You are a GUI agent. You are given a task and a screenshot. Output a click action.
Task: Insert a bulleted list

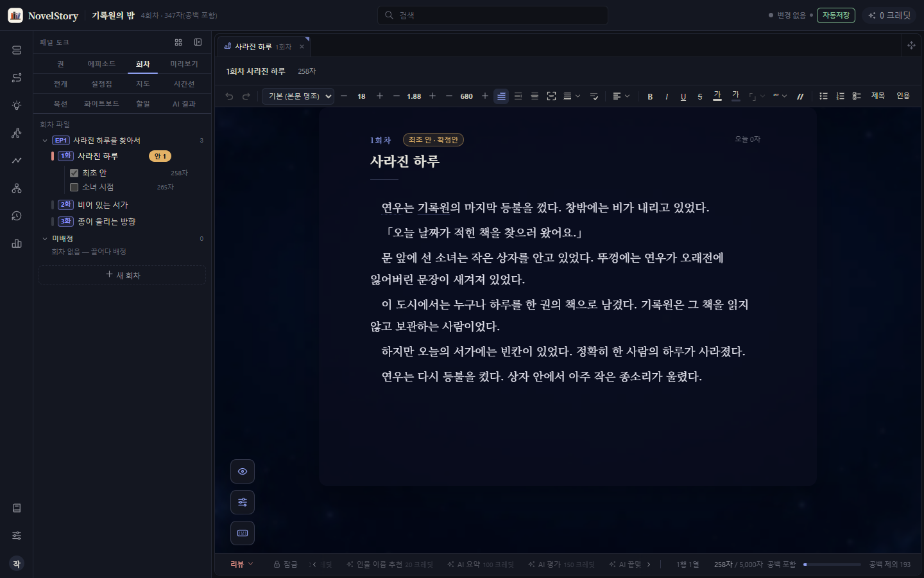click(823, 96)
